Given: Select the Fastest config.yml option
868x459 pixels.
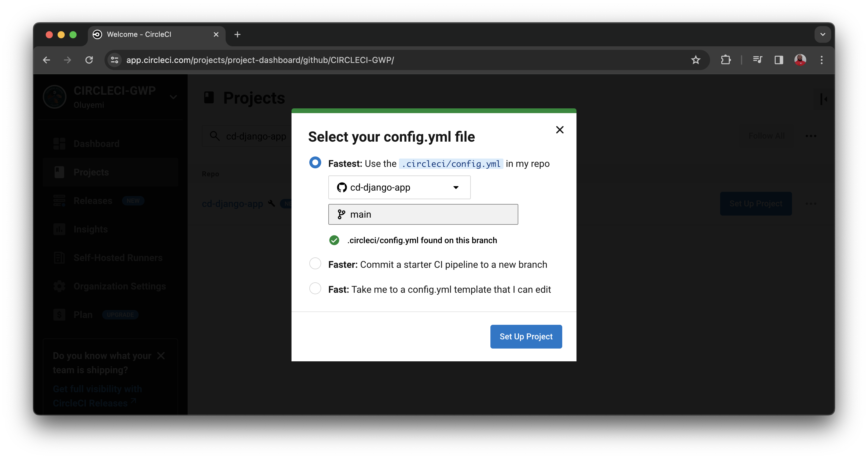Looking at the screenshot, I should click(315, 162).
